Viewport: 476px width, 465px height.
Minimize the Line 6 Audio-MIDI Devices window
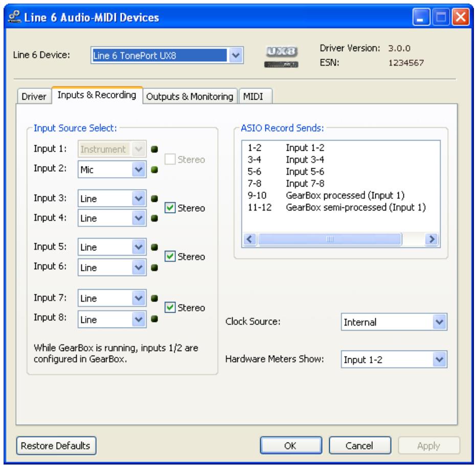[x=421, y=17]
